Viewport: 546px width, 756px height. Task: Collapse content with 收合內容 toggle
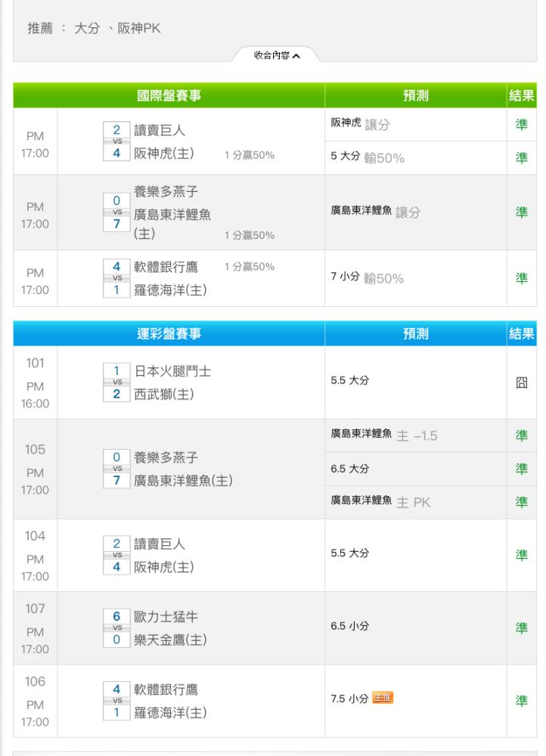(x=276, y=54)
